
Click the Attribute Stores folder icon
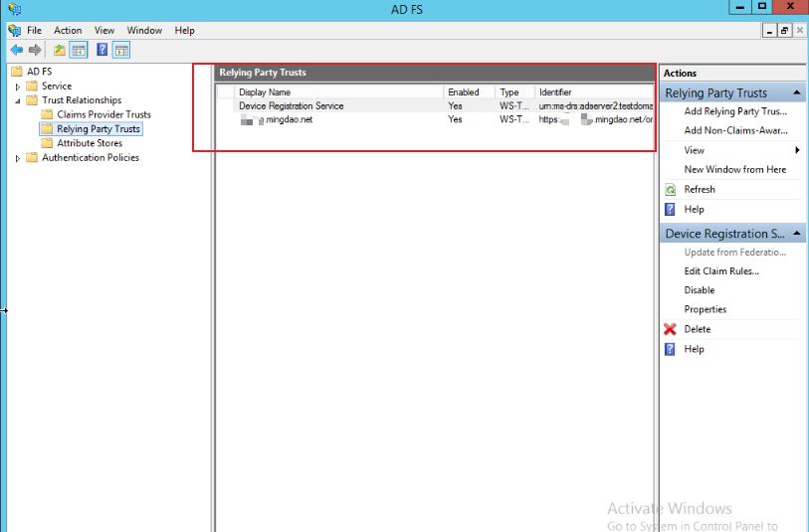coord(47,143)
